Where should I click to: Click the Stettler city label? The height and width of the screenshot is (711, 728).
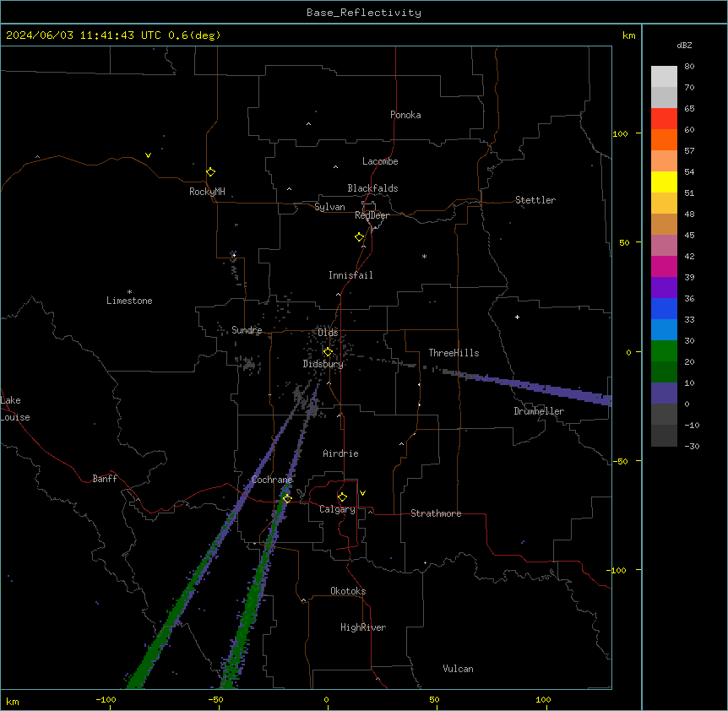pyautogui.click(x=535, y=200)
